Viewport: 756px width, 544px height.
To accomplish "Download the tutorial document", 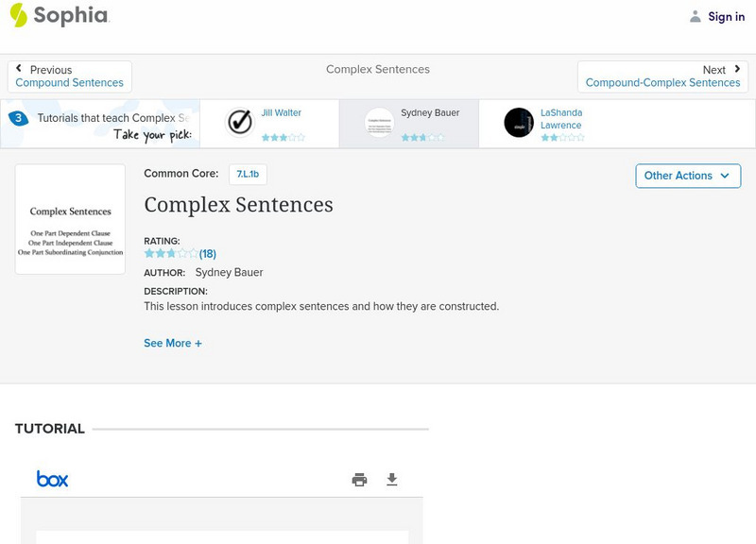I will pyautogui.click(x=392, y=480).
